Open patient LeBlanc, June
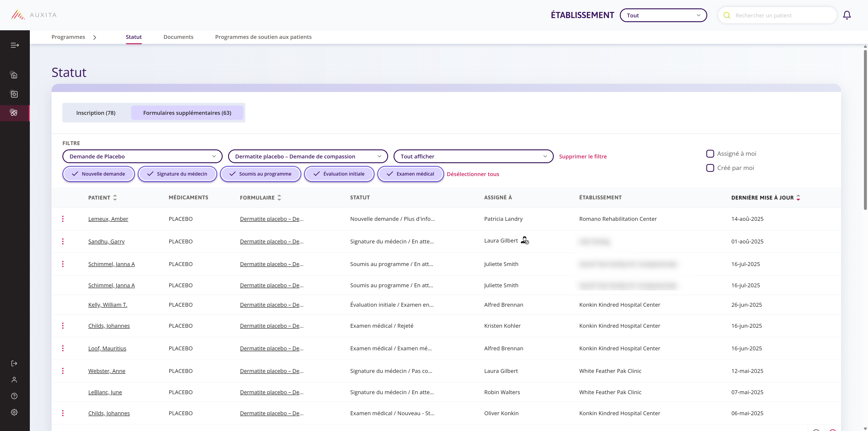The image size is (868, 431). point(105,392)
